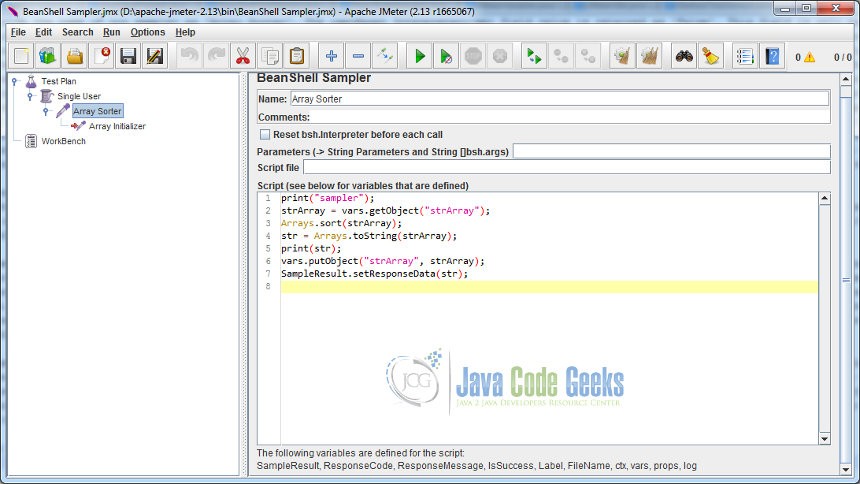Click the yellow warning triangle indicator
The image size is (860, 484).
click(x=810, y=57)
